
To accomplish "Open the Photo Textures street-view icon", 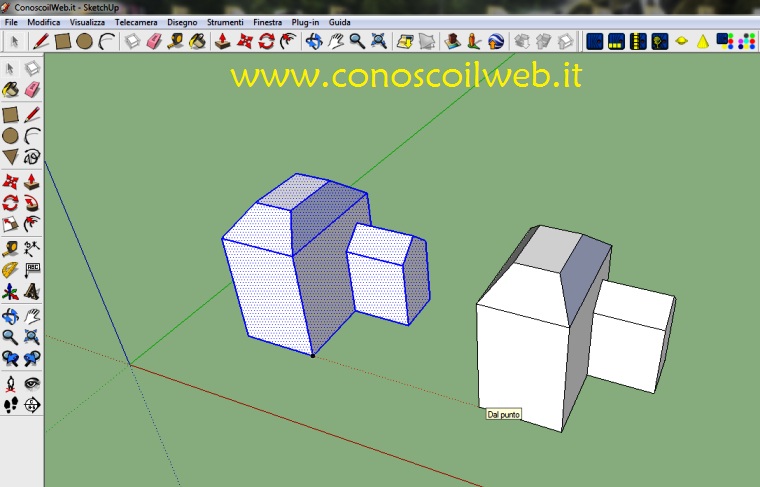I will click(474, 42).
